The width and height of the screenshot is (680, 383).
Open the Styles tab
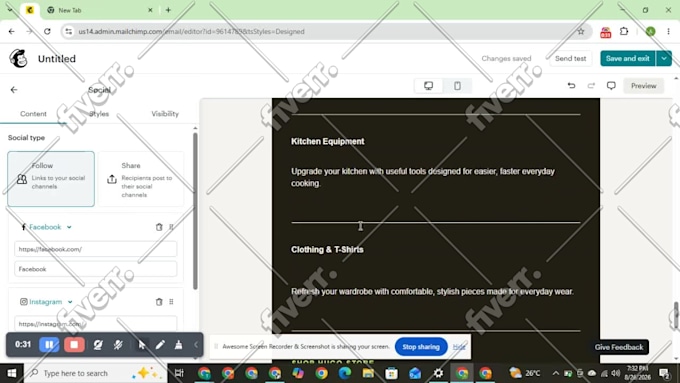click(x=99, y=114)
